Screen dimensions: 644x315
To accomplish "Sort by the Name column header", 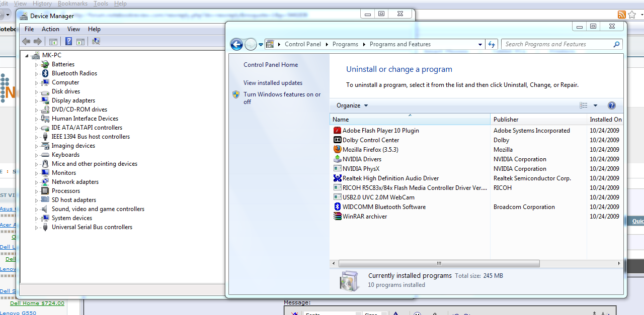I will (x=410, y=120).
